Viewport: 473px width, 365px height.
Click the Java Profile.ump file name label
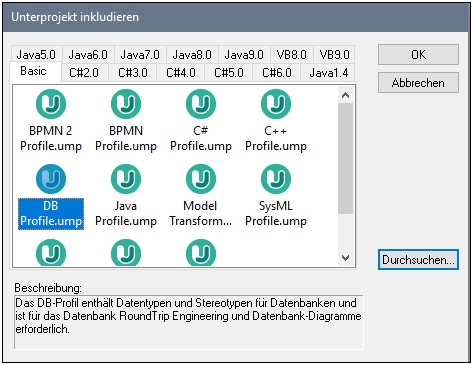(x=126, y=214)
